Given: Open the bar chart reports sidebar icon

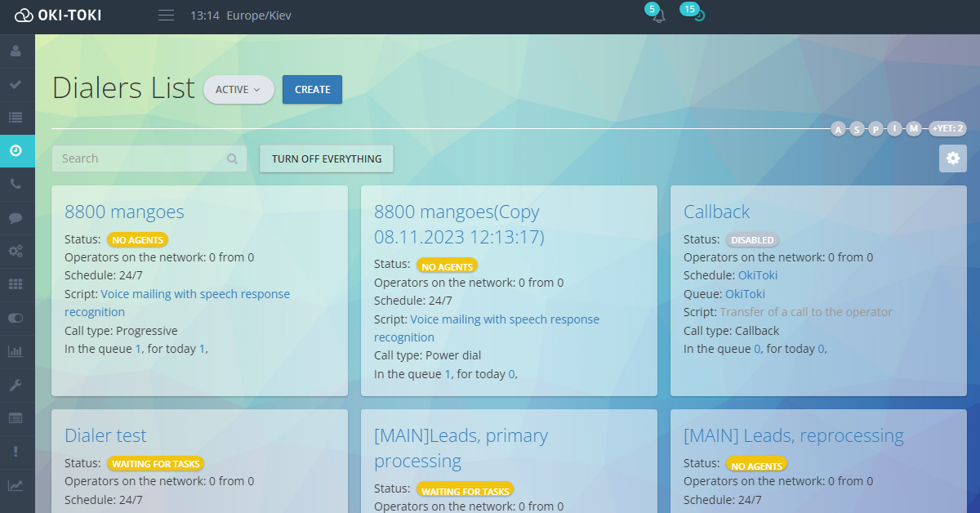Looking at the screenshot, I should (x=16, y=351).
